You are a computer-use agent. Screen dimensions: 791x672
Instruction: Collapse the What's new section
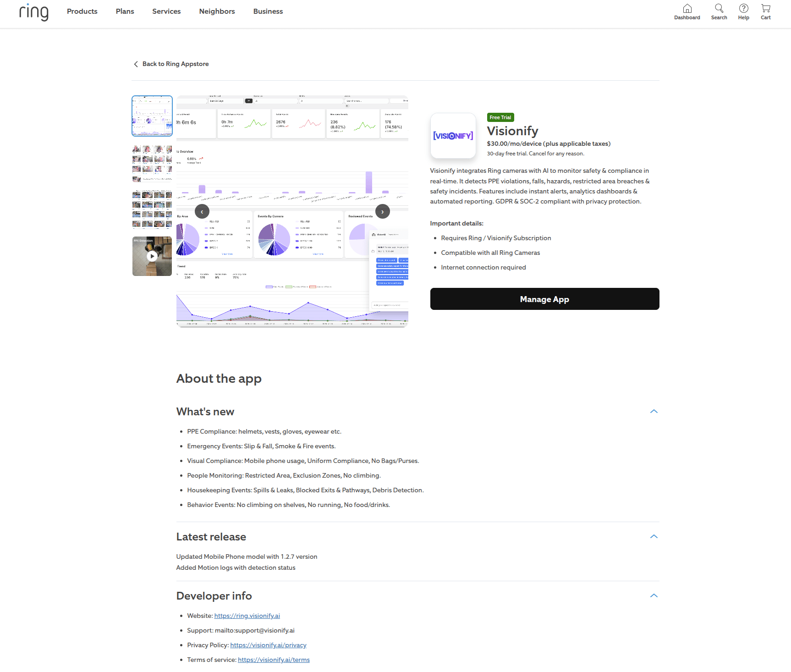(654, 411)
